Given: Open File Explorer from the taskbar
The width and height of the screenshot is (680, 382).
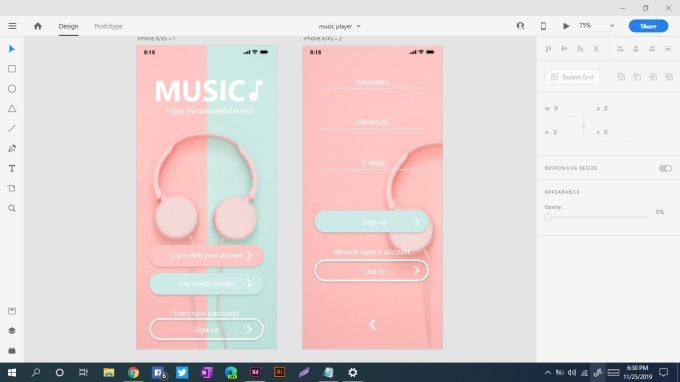Looking at the screenshot, I should point(108,372).
